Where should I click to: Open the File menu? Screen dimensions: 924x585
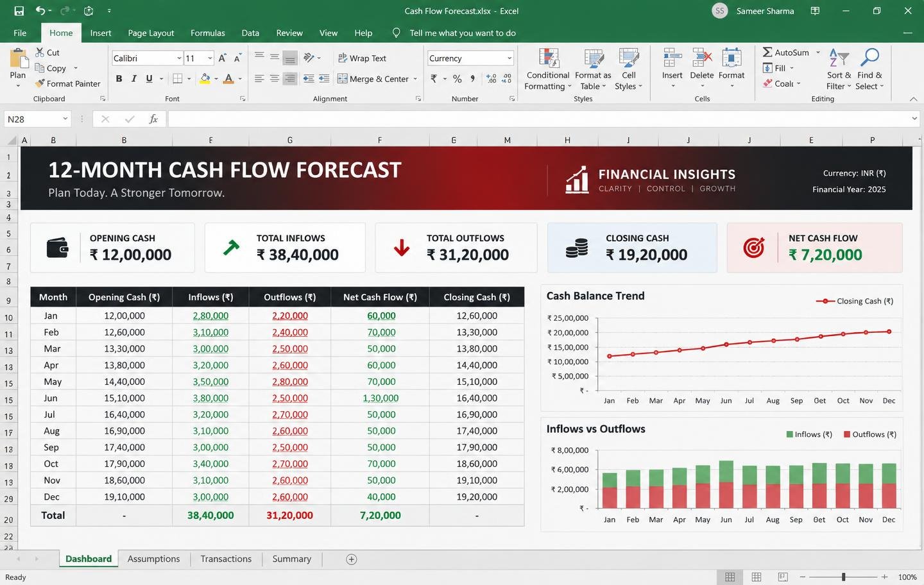[20, 33]
